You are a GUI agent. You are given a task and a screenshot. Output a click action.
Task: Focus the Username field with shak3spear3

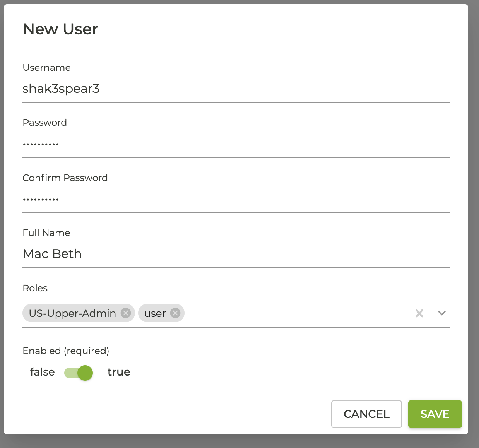point(235,89)
